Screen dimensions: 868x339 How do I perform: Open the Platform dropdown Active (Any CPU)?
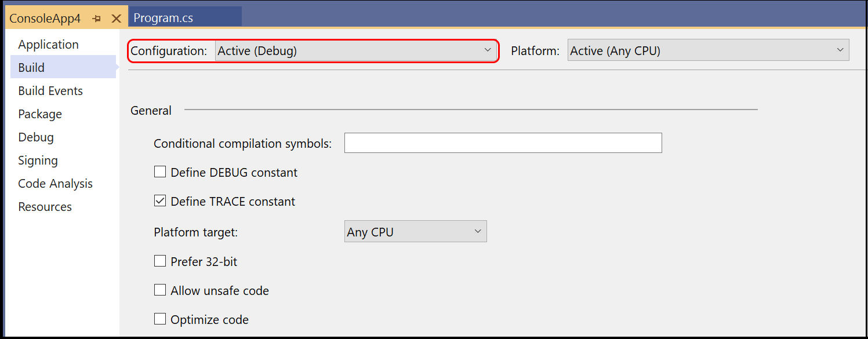point(708,51)
